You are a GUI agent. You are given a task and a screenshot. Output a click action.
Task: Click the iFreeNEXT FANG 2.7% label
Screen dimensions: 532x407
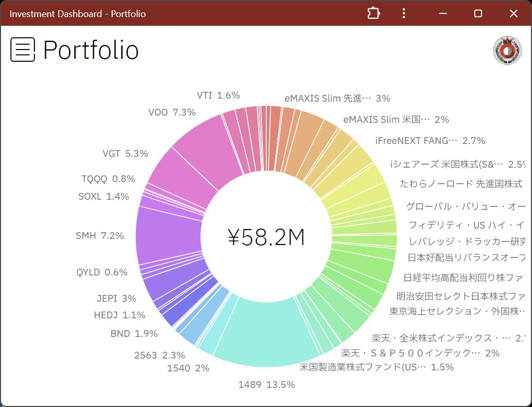click(430, 141)
